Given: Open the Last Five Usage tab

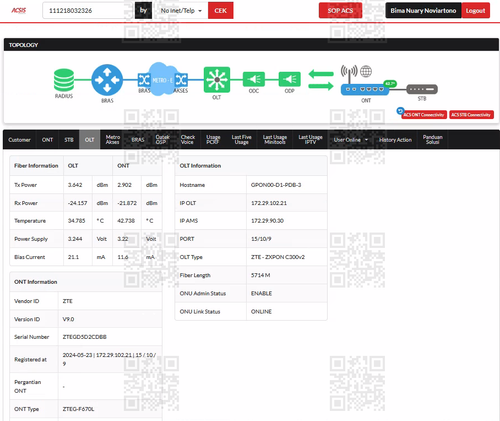Looking at the screenshot, I should click(x=241, y=140).
